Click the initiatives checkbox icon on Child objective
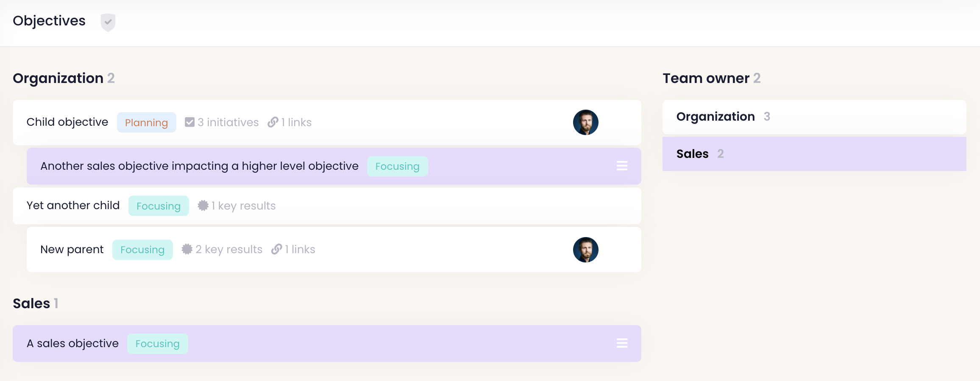 click(189, 122)
